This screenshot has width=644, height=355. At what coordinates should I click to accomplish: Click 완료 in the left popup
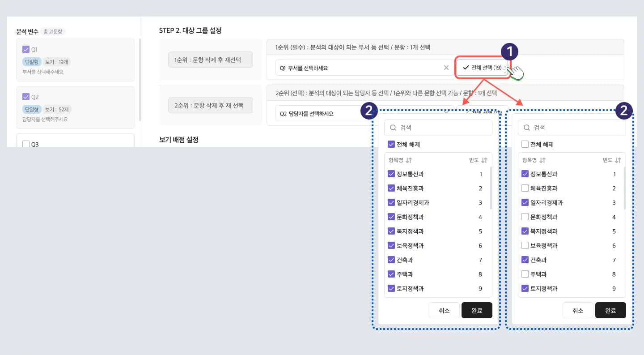coord(477,310)
